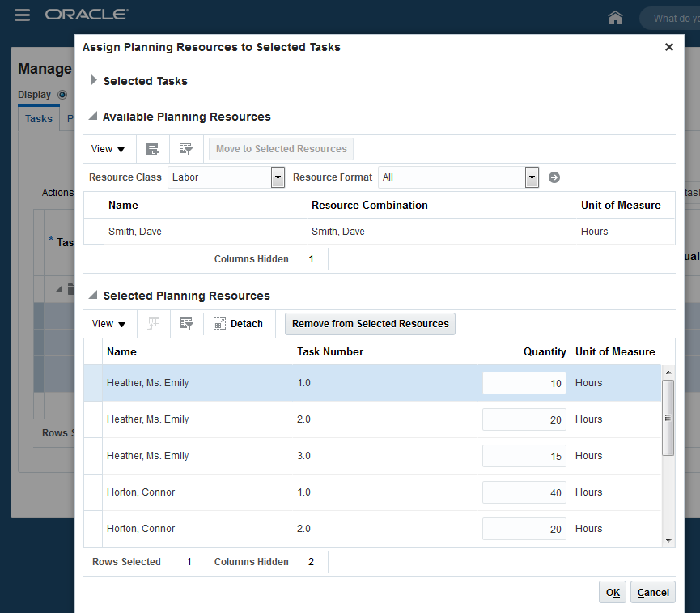
Task: Open the Resource Class dropdown
Action: pos(278,177)
